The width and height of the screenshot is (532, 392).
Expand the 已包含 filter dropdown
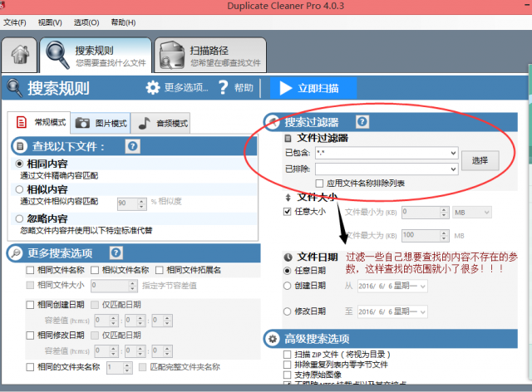click(x=453, y=153)
